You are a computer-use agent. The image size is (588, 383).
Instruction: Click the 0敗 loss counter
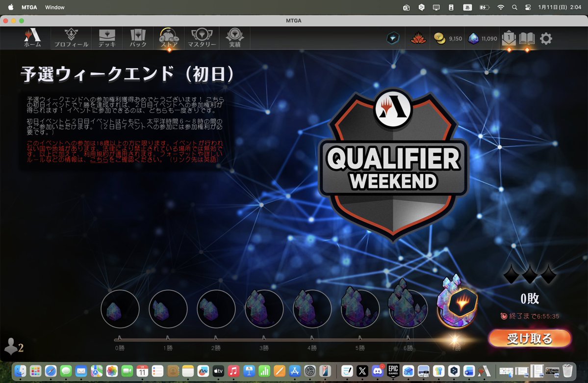pos(530,299)
